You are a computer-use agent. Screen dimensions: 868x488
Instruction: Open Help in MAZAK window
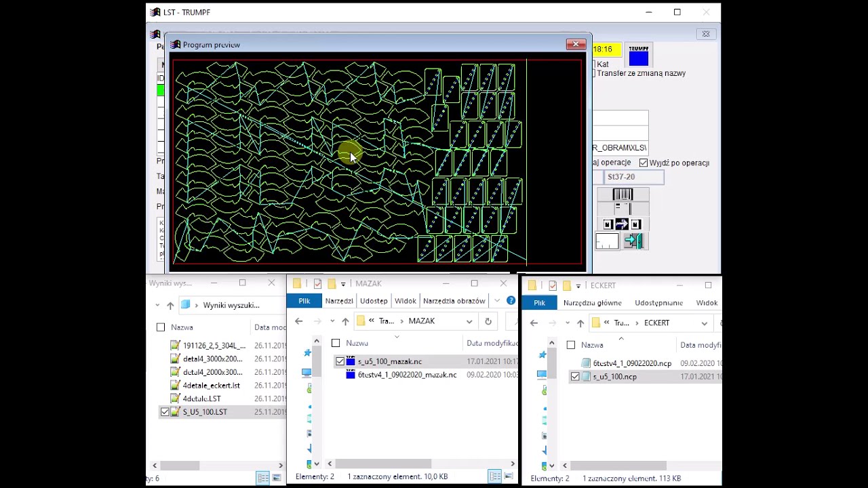pyautogui.click(x=511, y=301)
